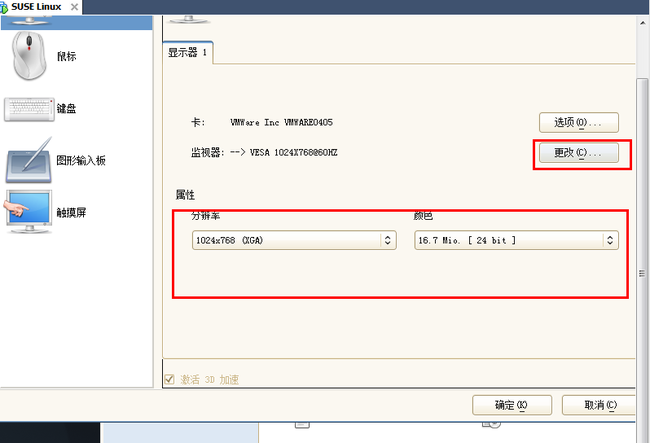Click the VESA 1024X768@60HZ monitor text

click(293, 153)
